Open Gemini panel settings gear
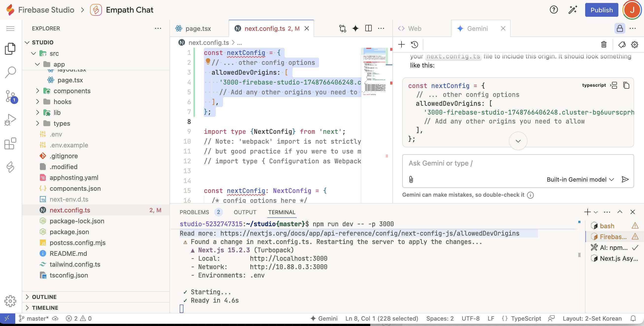Image resolution: width=644 pixels, height=326 pixels. (634, 45)
